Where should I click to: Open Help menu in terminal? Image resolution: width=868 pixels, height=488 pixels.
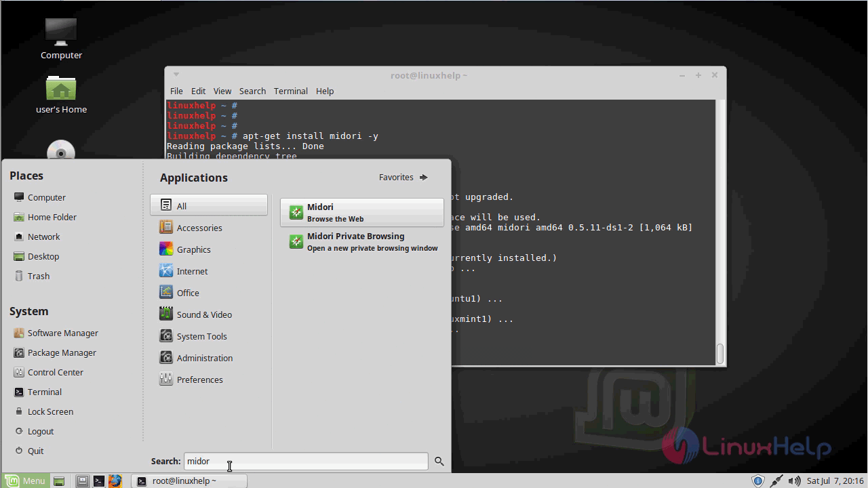pos(325,91)
